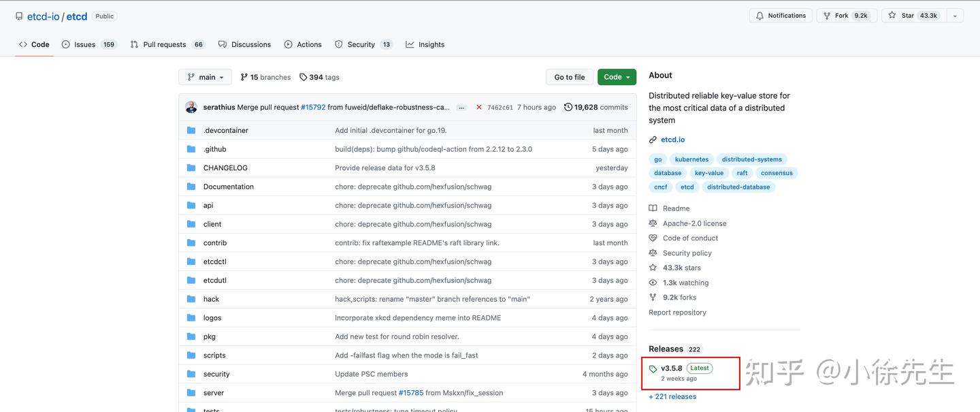The image size is (980, 412).
Task: Star the etcd repository
Action: pos(908,16)
